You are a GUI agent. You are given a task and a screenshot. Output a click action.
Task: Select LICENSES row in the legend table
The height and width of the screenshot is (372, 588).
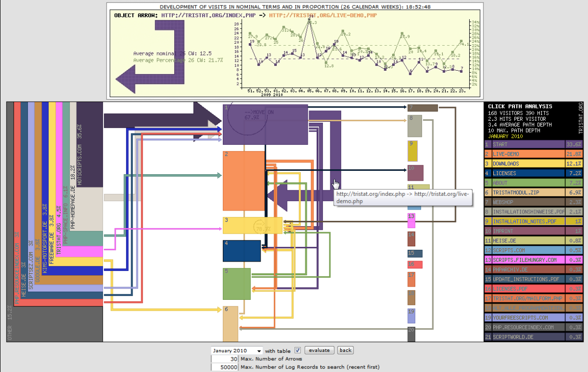click(x=533, y=173)
